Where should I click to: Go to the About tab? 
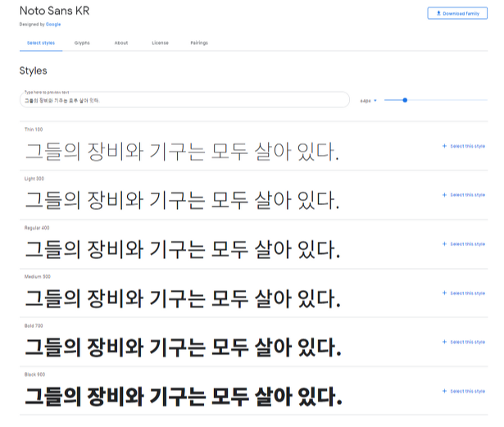(121, 43)
